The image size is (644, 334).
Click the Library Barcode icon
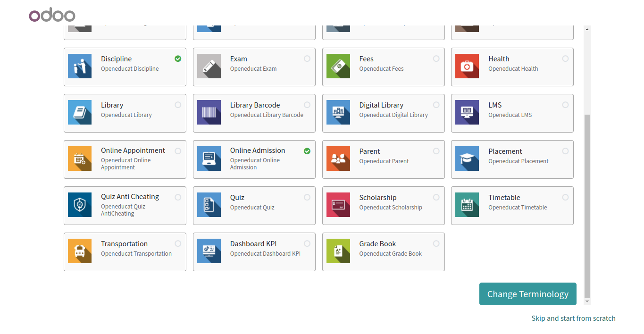(209, 112)
